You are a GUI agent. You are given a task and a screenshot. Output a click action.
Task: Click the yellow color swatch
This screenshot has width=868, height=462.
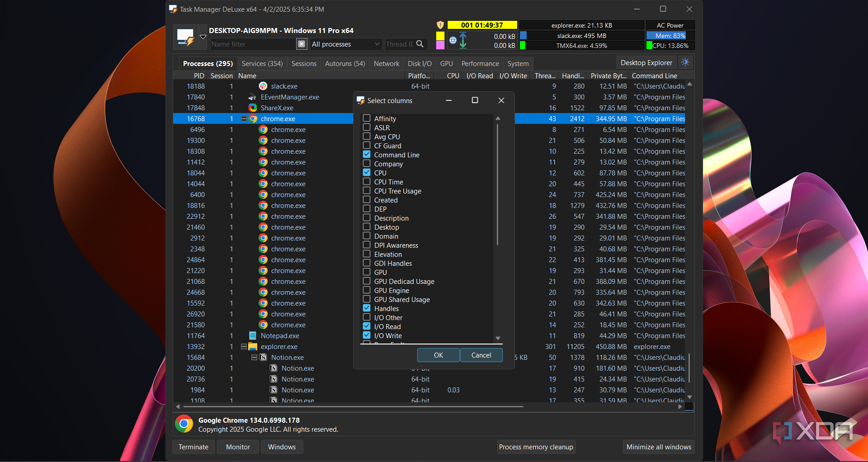pos(440,36)
